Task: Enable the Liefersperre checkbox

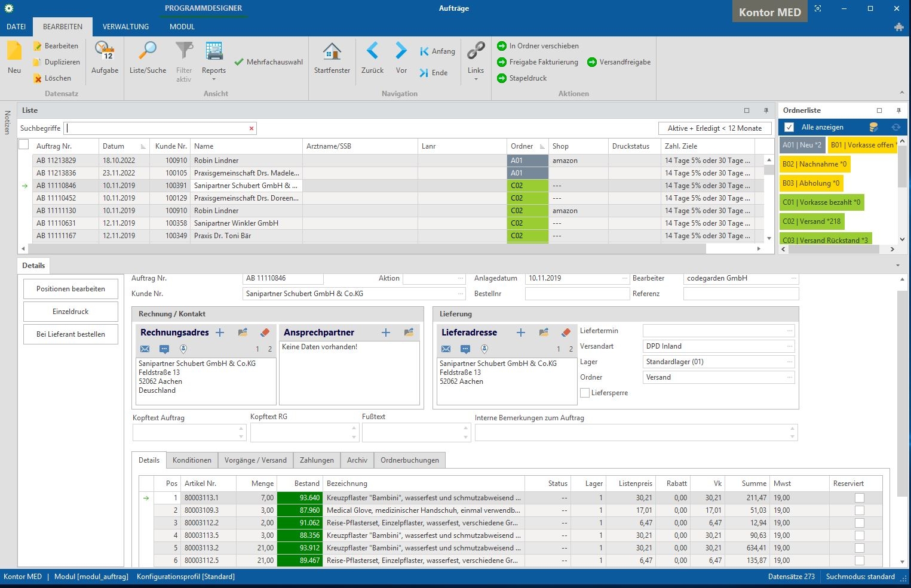Action: coord(585,393)
